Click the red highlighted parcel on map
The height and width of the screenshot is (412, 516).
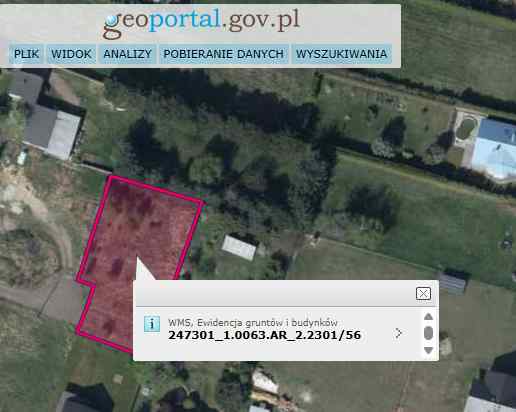tap(133, 233)
